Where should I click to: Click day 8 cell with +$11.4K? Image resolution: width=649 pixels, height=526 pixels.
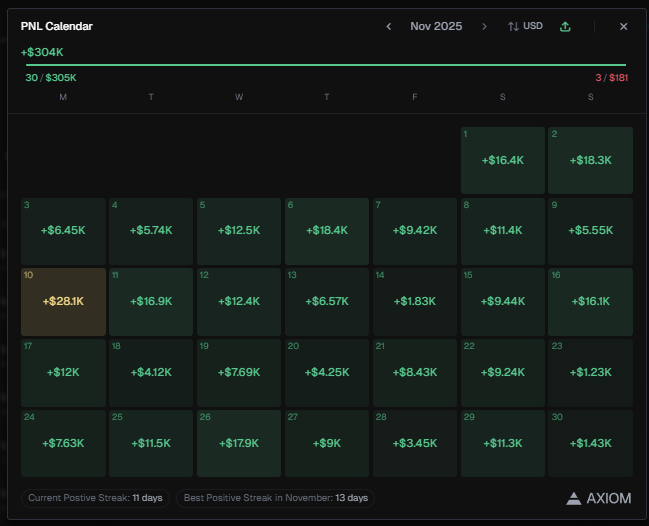coord(502,231)
